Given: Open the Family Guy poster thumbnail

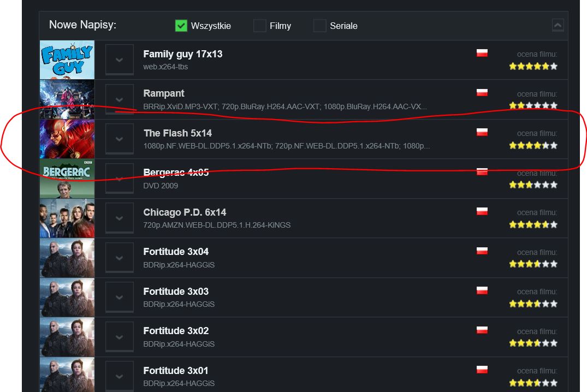Looking at the screenshot, I should [x=67, y=60].
